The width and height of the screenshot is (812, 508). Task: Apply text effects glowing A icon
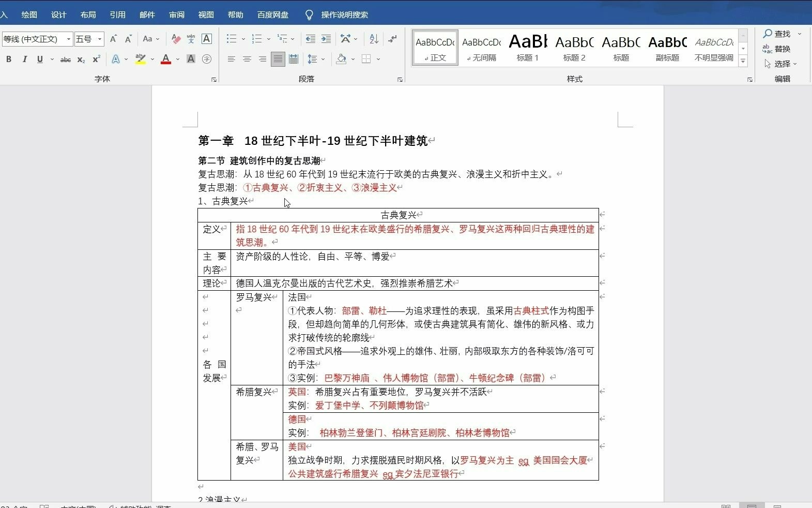[x=116, y=59]
